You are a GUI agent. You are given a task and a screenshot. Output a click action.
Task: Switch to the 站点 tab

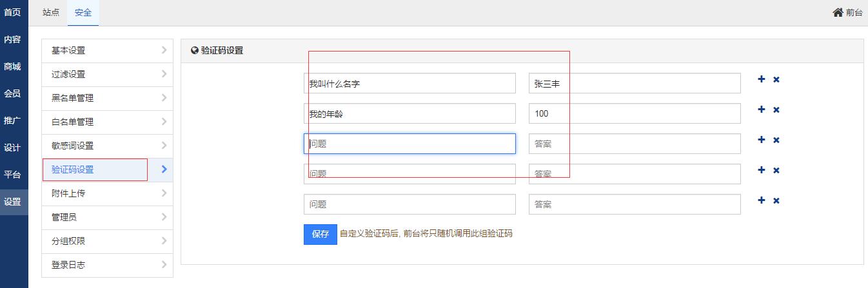pyautogui.click(x=51, y=12)
